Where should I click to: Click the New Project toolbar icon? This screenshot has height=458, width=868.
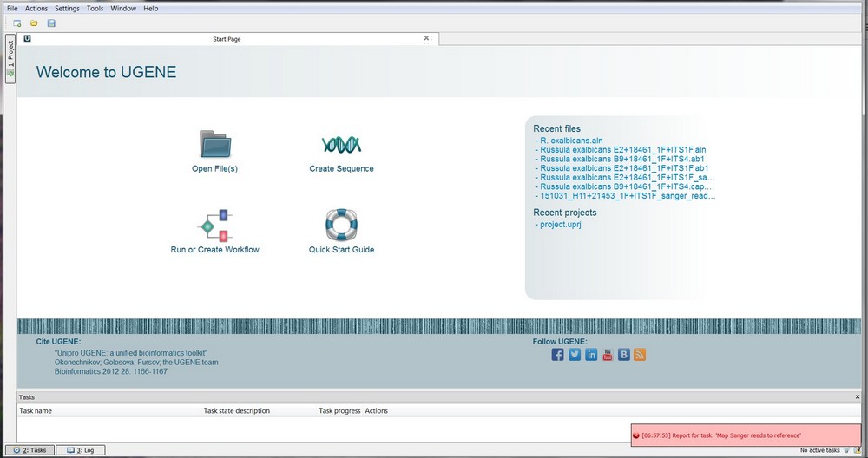click(x=17, y=23)
